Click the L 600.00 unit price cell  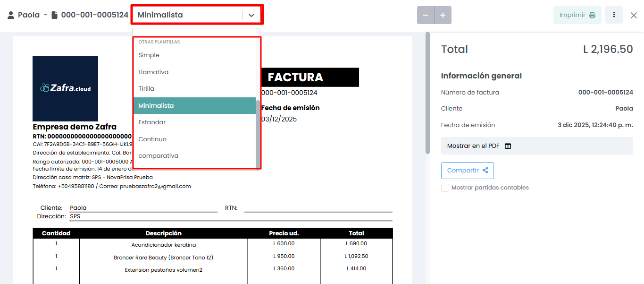pos(284,244)
